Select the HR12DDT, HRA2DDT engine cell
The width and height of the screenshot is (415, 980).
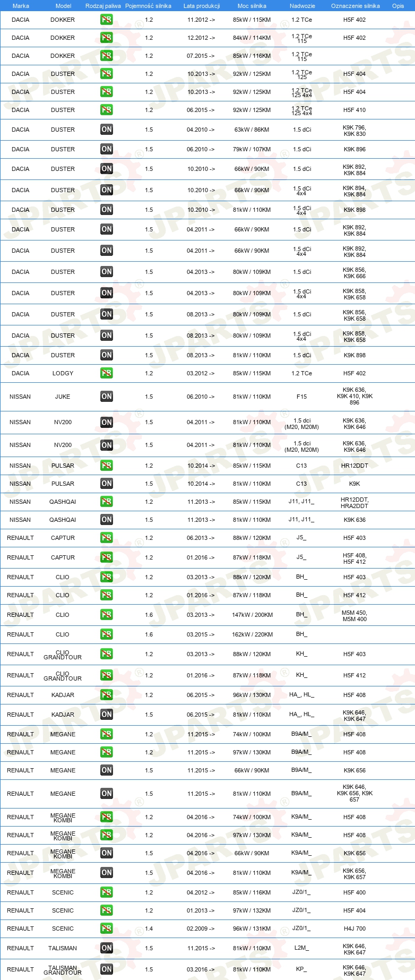click(355, 503)
